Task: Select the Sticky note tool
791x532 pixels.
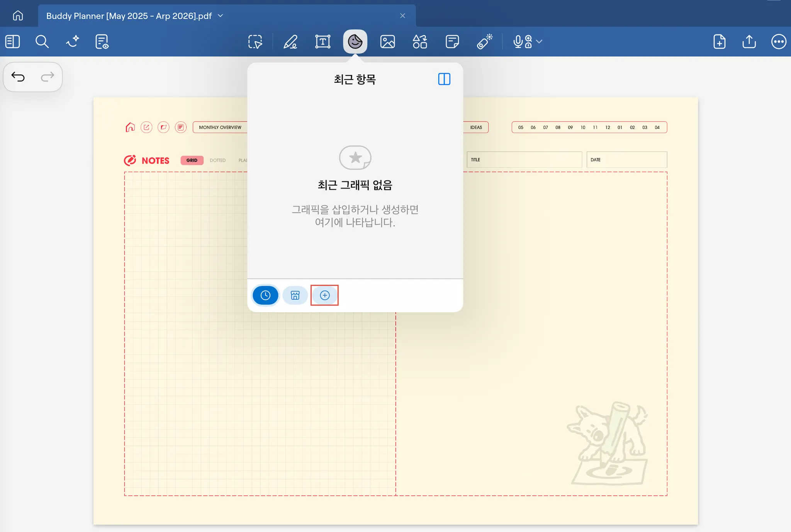Action: pos(452,42)
